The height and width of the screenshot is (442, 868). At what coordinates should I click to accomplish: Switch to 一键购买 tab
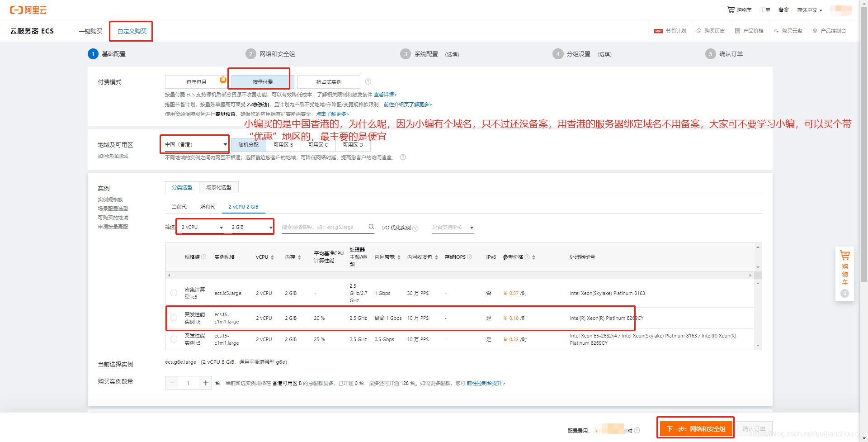[x=91, y=31]
